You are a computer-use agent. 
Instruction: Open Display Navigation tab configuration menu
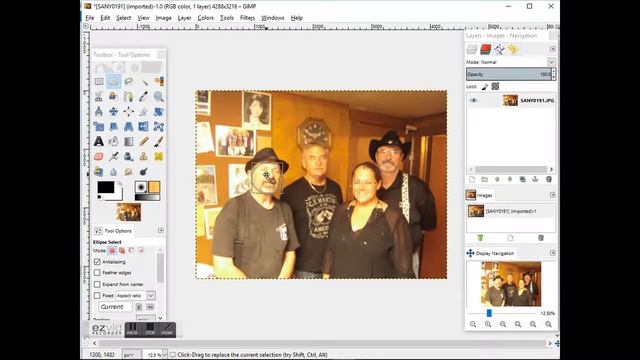(x=553, y=253)
